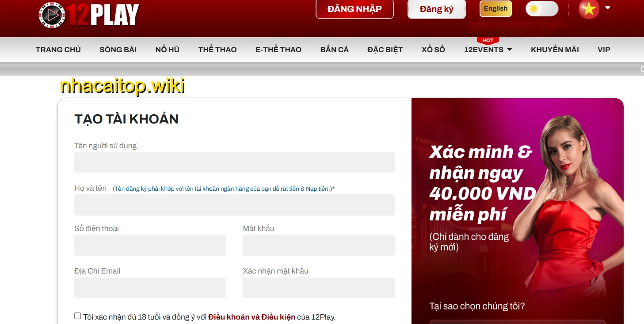Screen dimensions: 644x324
Task: Click the 12Play logo
Action: click(88, 15)
